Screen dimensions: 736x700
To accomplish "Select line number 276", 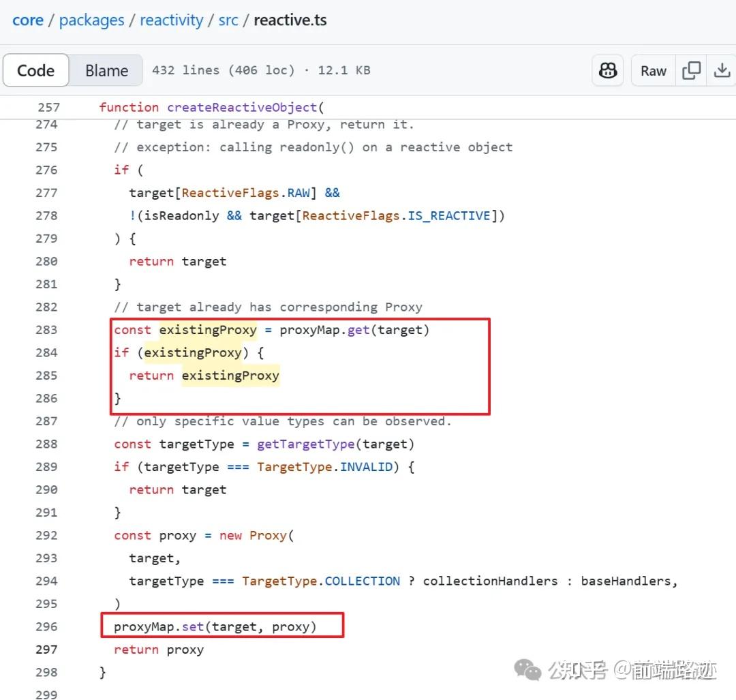I will 46,170.
